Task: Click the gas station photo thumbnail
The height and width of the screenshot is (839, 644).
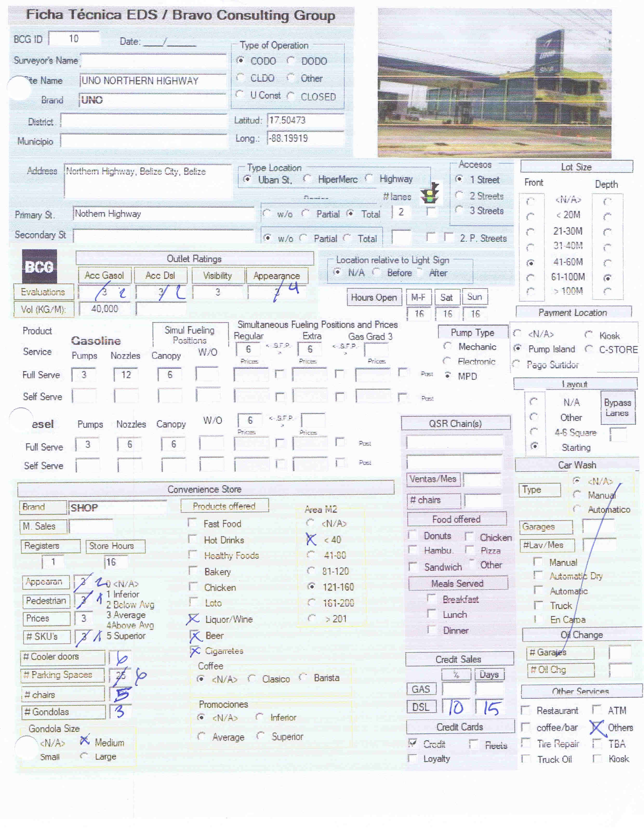Action: coord(494,83)
